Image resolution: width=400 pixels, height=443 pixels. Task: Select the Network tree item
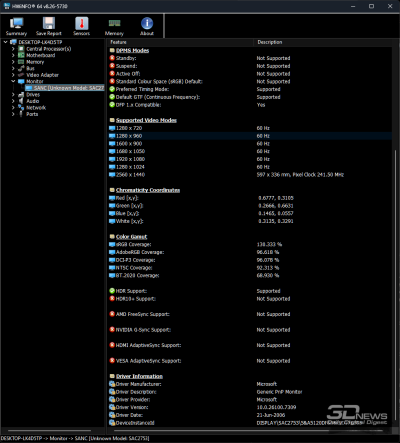(36, 108)
